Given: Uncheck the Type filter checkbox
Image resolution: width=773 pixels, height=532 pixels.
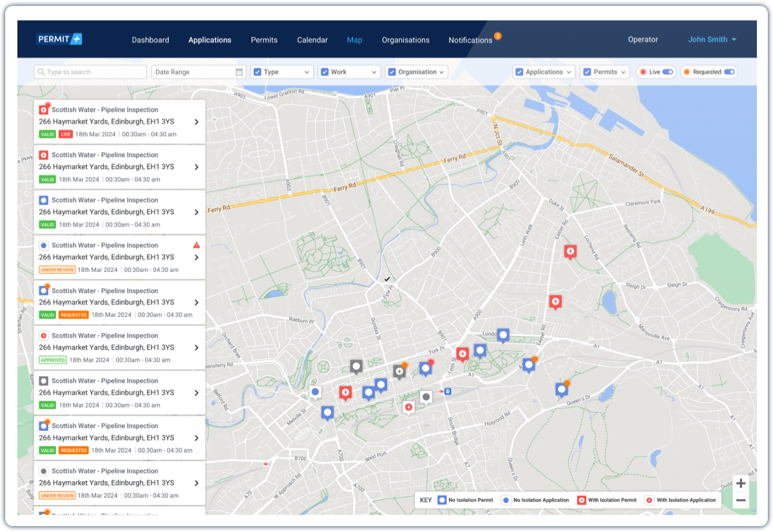Looking at the screenshot, I should click(x=258, y=72).
